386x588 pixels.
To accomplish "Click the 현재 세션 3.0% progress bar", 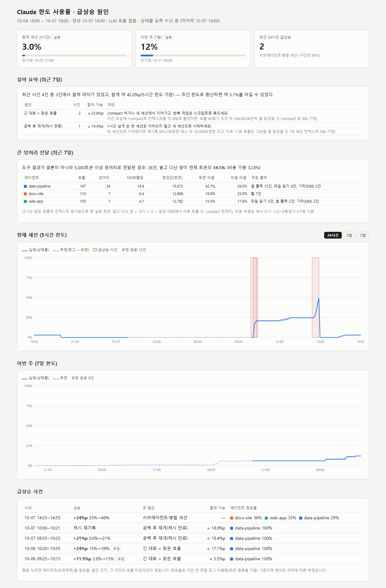I will click(x=74, y=55).
